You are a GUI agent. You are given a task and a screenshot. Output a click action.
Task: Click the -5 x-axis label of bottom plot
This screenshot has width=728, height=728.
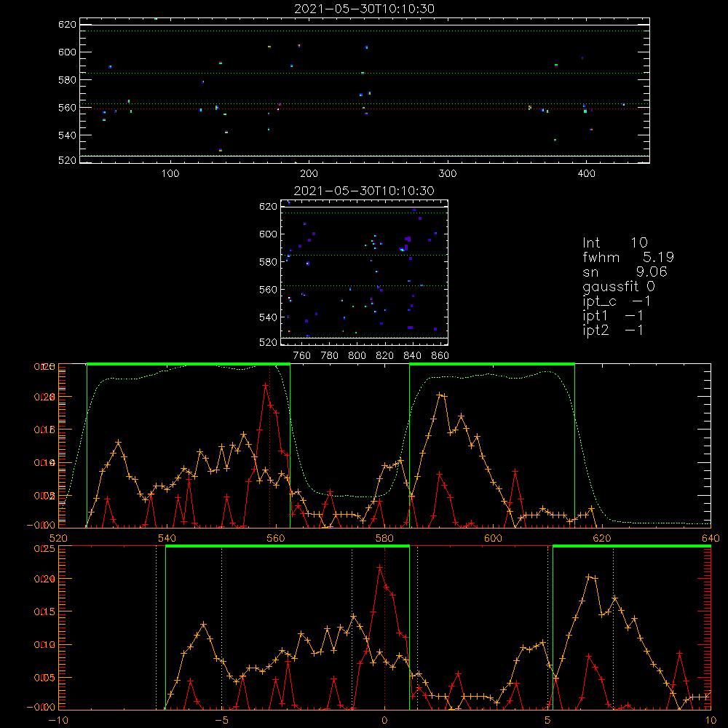point(221,721)
